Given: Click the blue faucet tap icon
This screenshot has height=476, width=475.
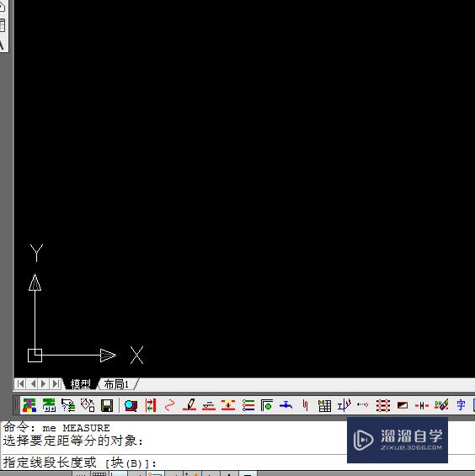Looking at the screenshot, I should pyautogui.click(x=286, y=405).
